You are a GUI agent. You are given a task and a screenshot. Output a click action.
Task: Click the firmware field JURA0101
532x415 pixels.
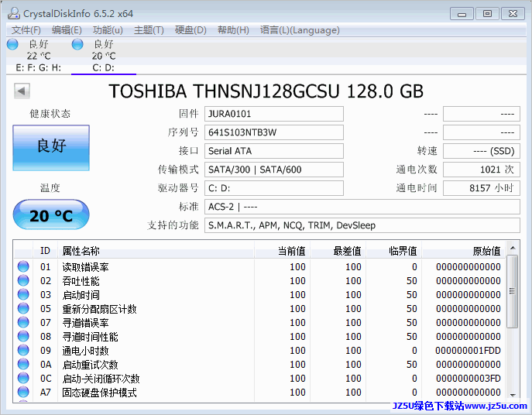click(274, 114)
